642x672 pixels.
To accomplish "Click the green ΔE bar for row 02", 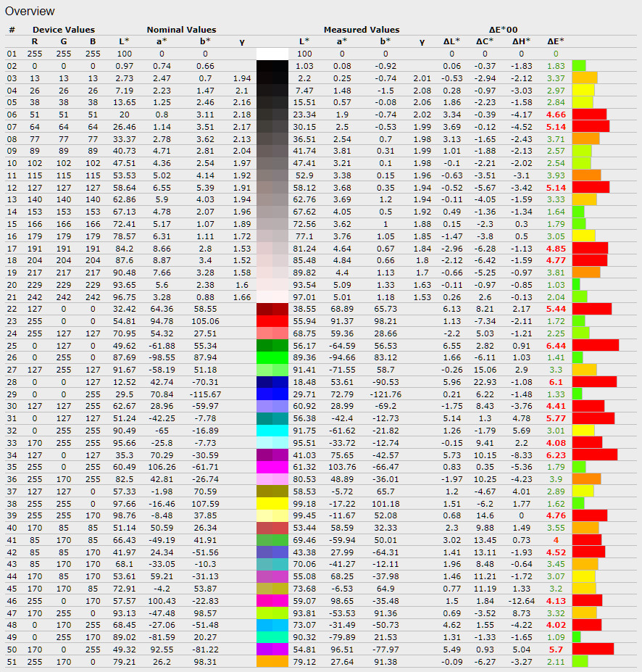I will coord(578,66).
